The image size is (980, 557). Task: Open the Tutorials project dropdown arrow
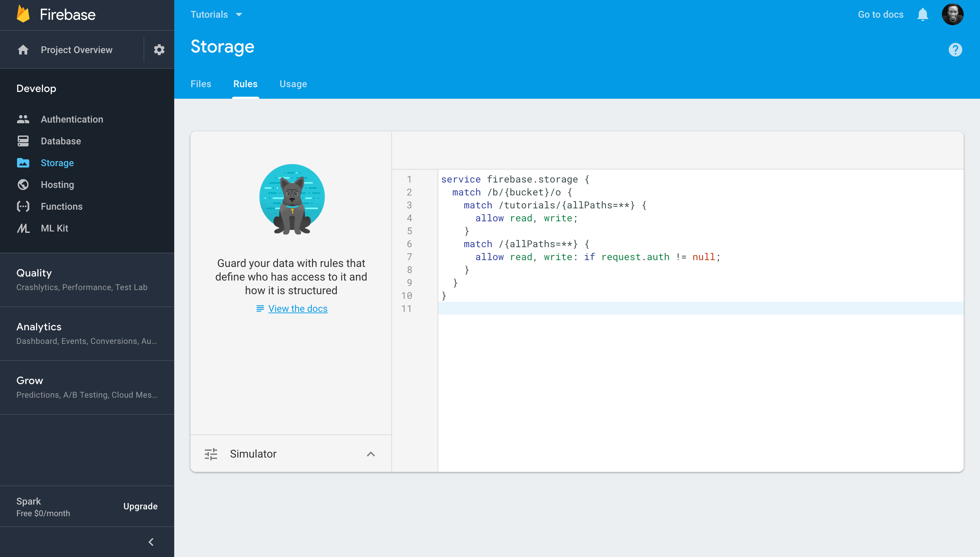pyautogui.click(x=239, y=15)
